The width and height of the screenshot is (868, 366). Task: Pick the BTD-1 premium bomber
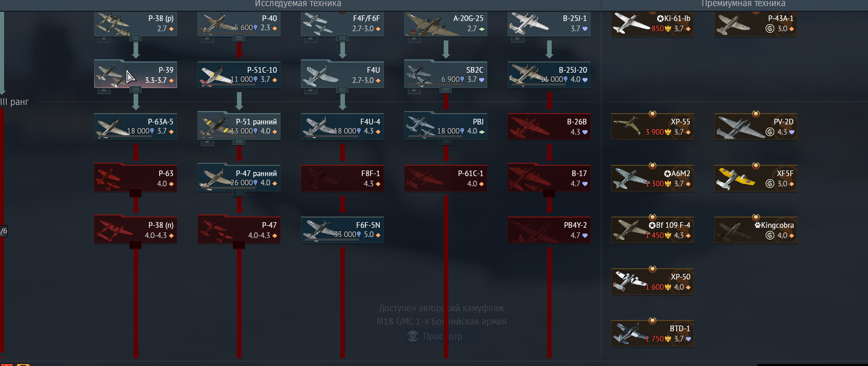coord(653,333)
